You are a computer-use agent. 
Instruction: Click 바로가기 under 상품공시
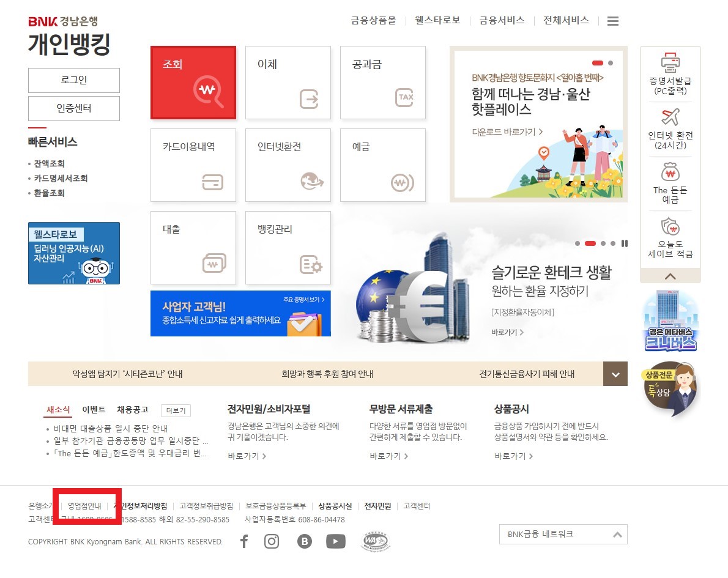pos(513,456)
